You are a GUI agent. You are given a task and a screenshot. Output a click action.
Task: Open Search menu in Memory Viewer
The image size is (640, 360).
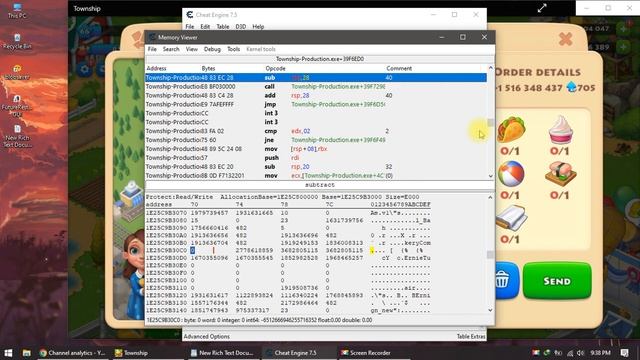pos(171,49)
